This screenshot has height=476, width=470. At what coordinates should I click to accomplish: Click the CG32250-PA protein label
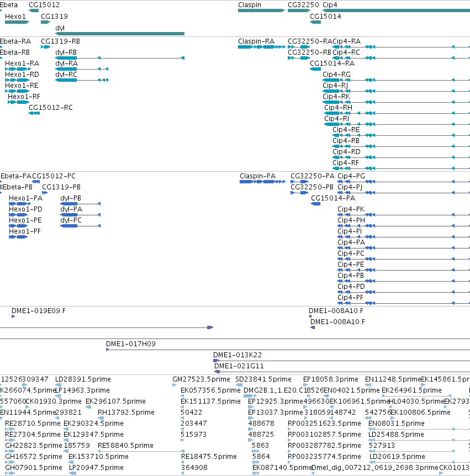(x=313, y=176)
